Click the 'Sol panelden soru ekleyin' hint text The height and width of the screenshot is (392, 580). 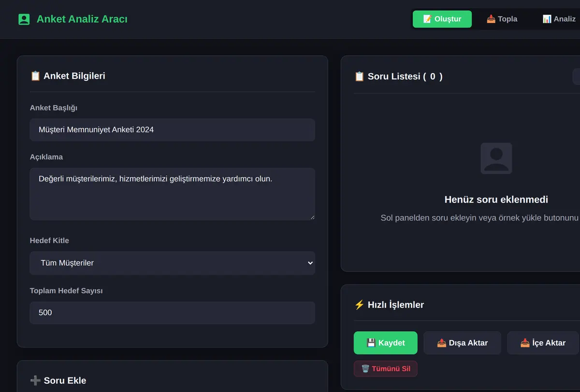(480, 218)
